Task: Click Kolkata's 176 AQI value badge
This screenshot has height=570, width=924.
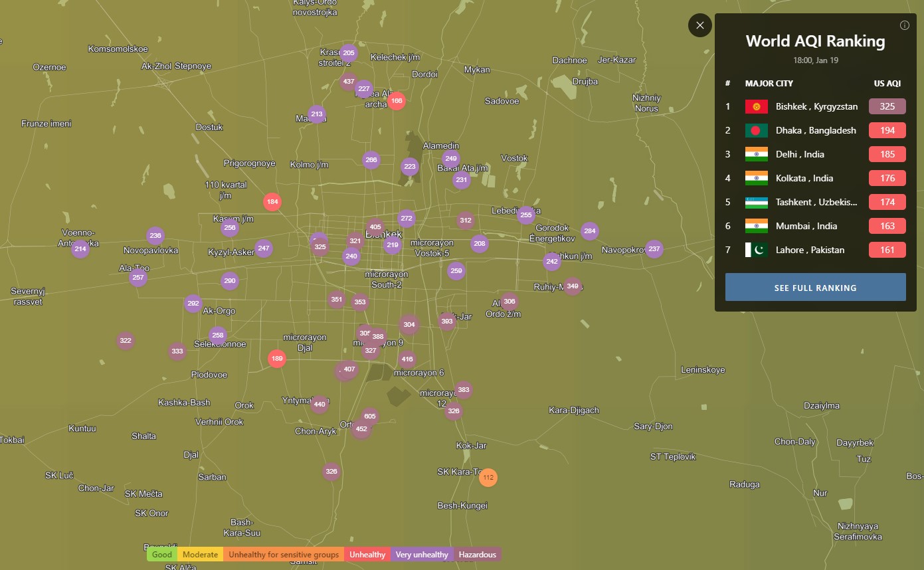Action: coord(887,178)
